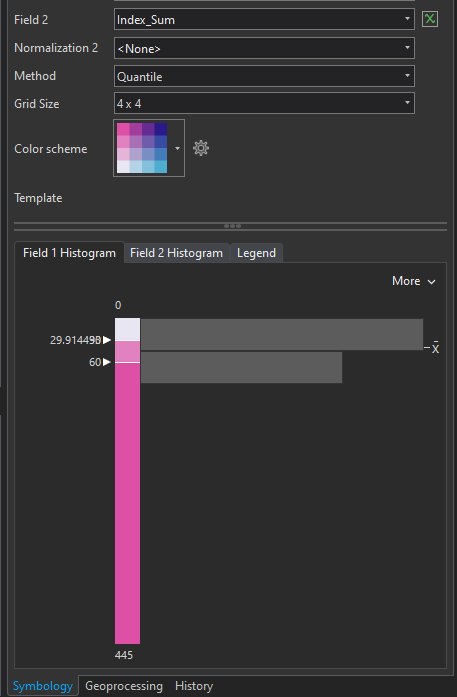Switch to Field 2 Histogram tab

176,253
